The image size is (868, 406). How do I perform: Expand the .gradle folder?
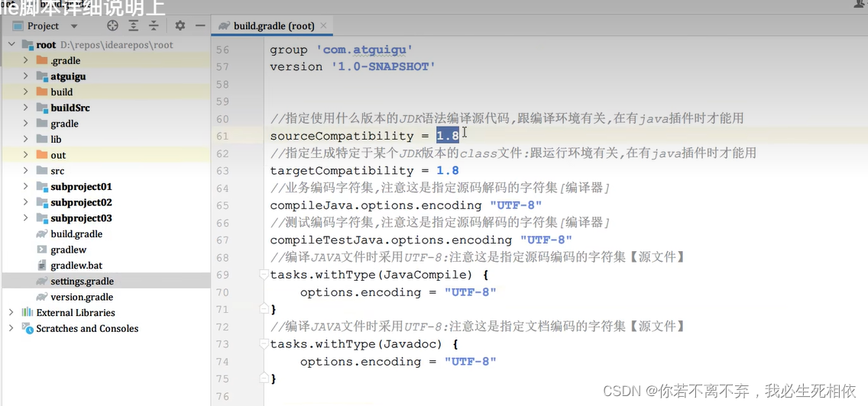[25, 60]
